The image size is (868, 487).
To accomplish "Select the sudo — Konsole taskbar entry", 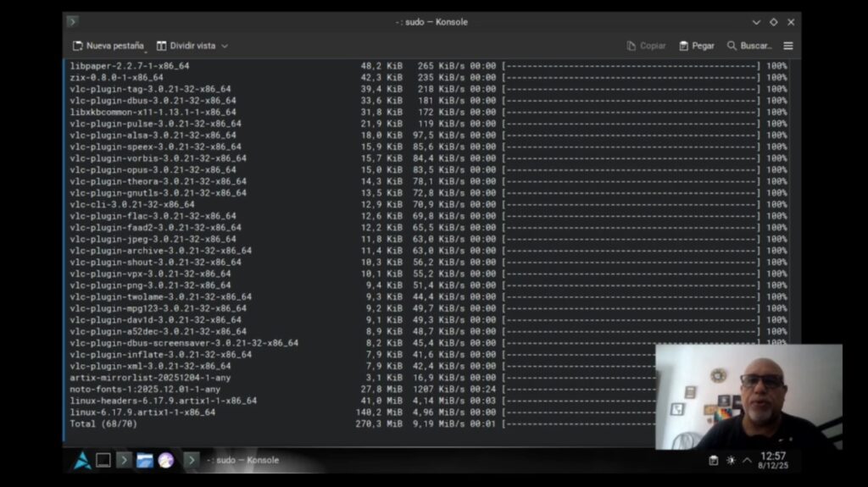I will pyautogui.click(x=232, y=461).
